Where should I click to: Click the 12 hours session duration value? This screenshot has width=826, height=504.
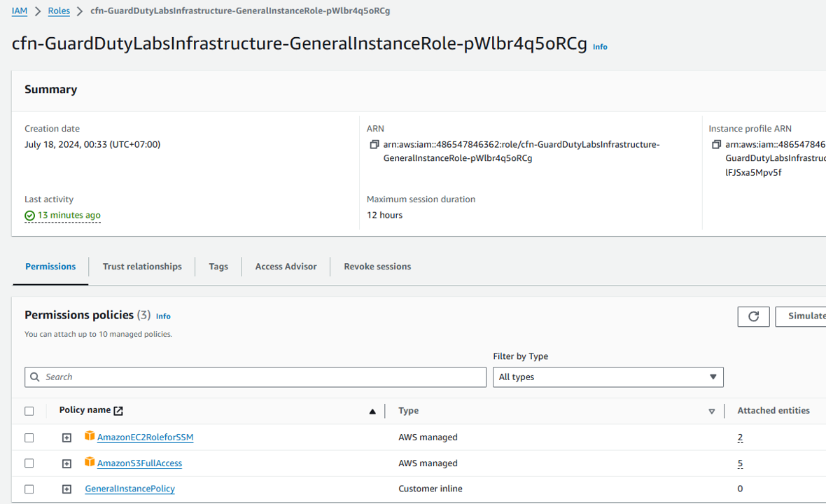click(384, 215)
